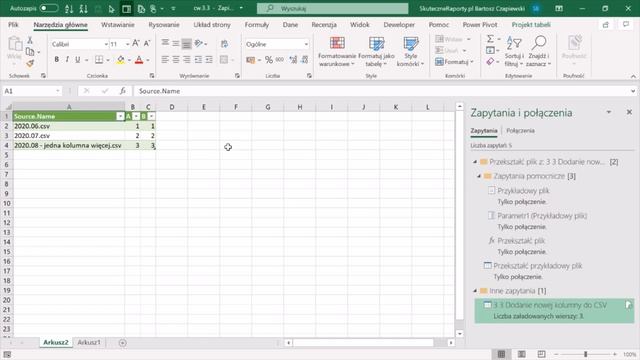
Task: Open Formatuj jako tabelę gallery
Action: pos(376,51)
